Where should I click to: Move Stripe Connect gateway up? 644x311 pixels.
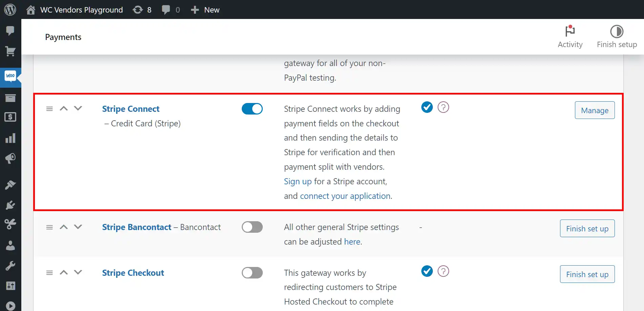coord(64,108)
